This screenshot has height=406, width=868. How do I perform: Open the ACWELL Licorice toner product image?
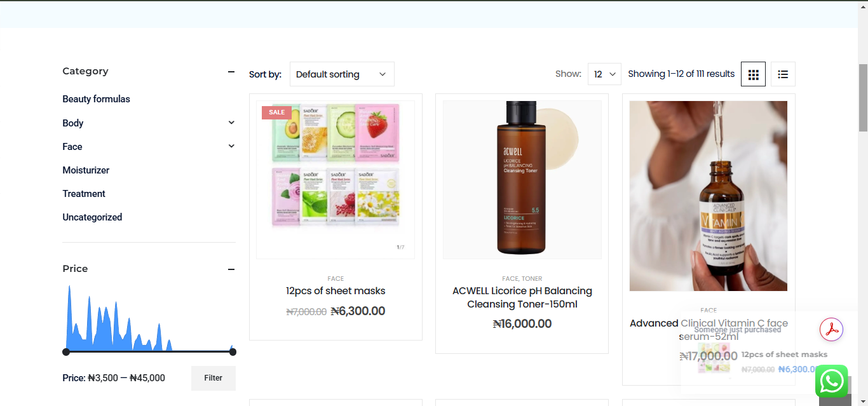coord(522,180)
